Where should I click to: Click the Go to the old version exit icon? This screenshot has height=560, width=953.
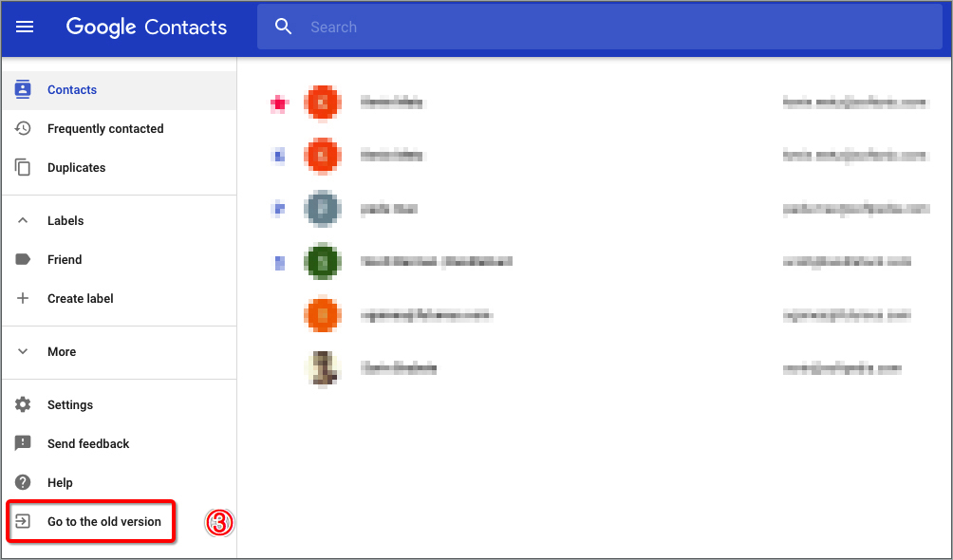23,521
